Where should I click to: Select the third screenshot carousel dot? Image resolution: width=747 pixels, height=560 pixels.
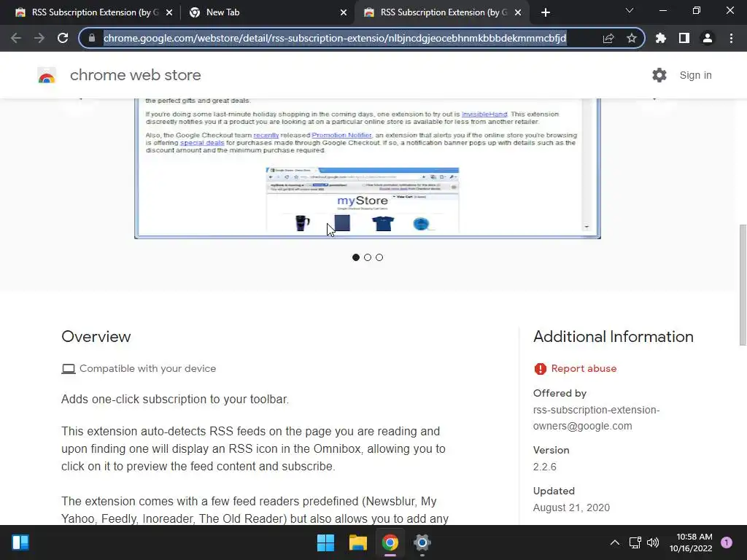[379, 257]
